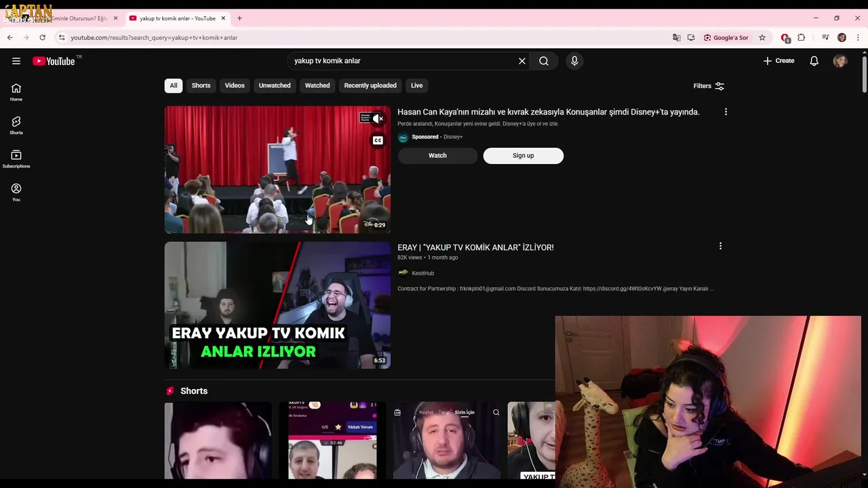This screenshot has height=488, width=868.
Task: Go back with the browser back arrow
Action: [x=10, y=37]
